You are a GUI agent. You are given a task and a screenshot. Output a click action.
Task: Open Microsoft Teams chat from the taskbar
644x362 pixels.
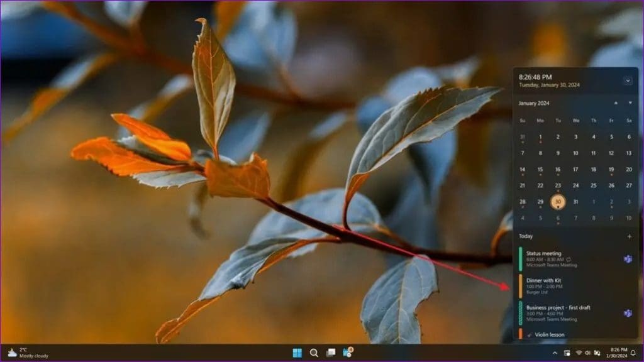coord(347,353)
